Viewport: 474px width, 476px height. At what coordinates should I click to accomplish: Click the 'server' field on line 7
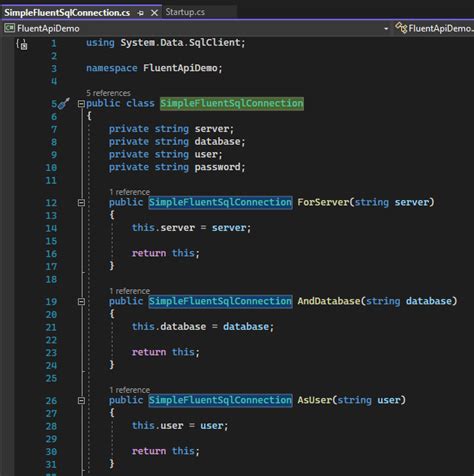(x=212, y=129)
